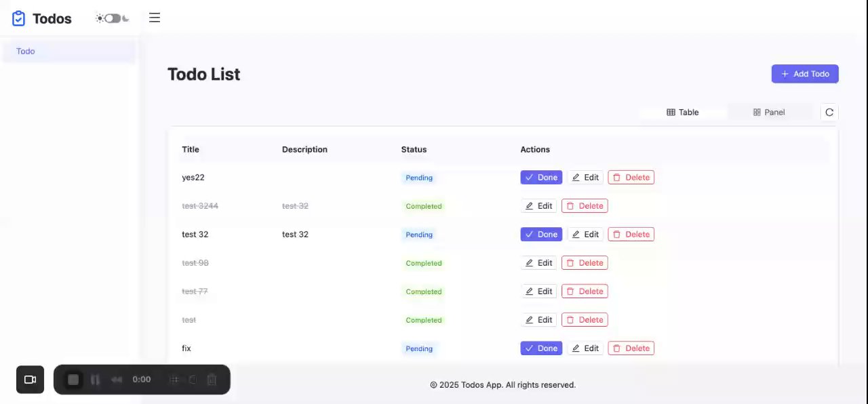Click the Todo List heading

pyautogui.click(x=203, y=74)
